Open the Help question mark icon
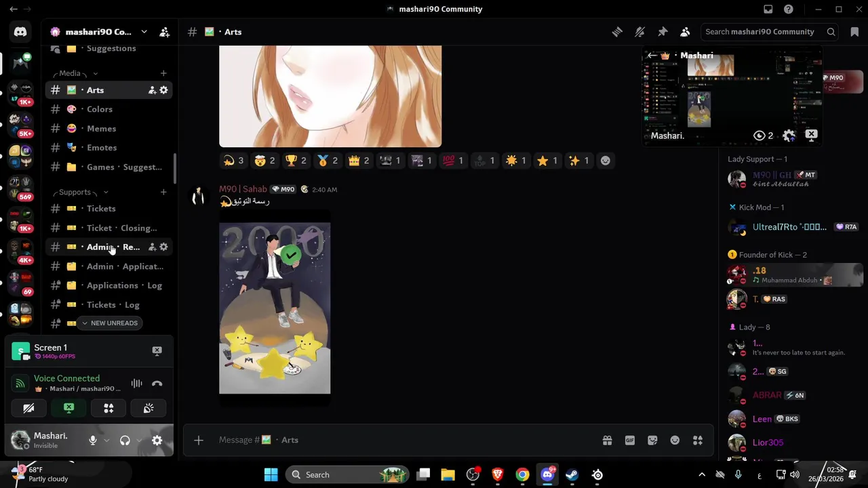Image resolution: width=868 pixels, height=488 pixels. (x=789, y=9)
